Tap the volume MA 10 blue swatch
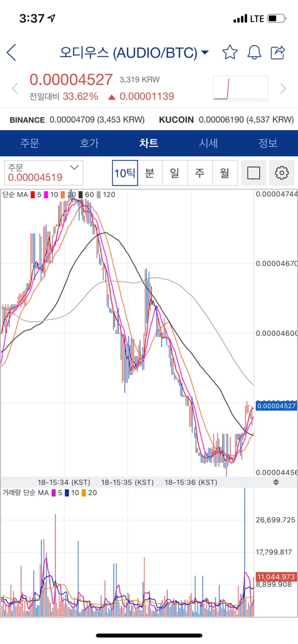Viewport: 298px width, 644px height. click(66, 493)
